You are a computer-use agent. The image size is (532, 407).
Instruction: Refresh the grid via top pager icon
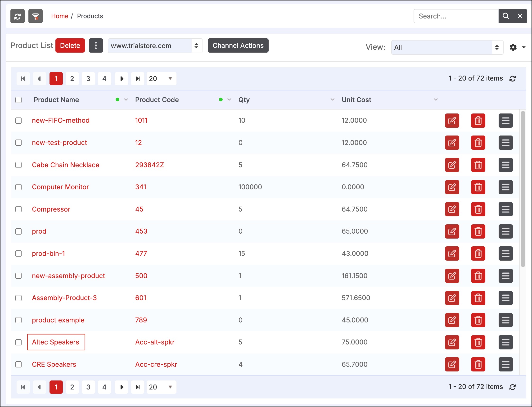(512, 79)
